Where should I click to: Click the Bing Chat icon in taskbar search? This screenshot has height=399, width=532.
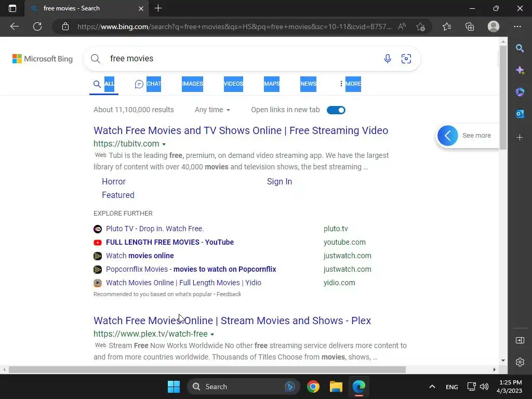290,387
